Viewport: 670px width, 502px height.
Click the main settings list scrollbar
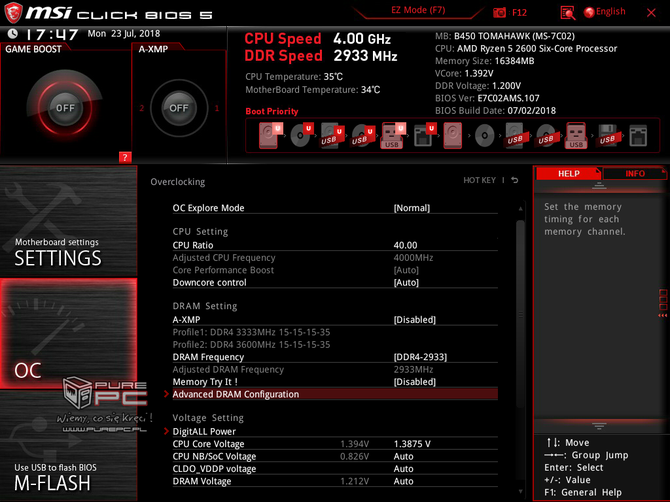520,314
